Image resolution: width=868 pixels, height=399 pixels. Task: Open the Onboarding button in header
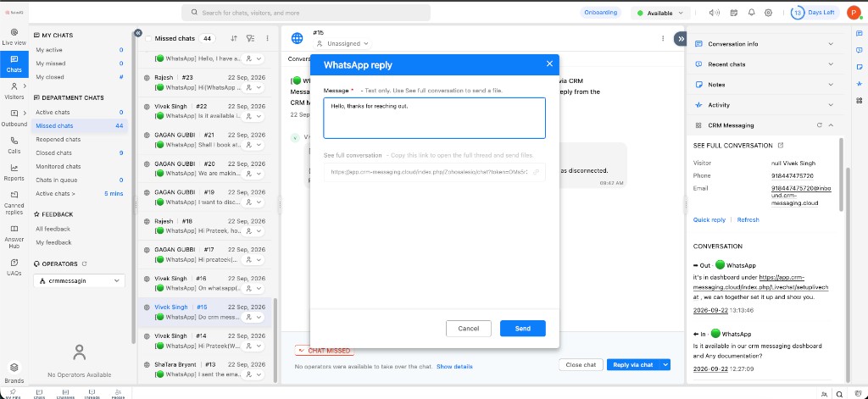601,13
